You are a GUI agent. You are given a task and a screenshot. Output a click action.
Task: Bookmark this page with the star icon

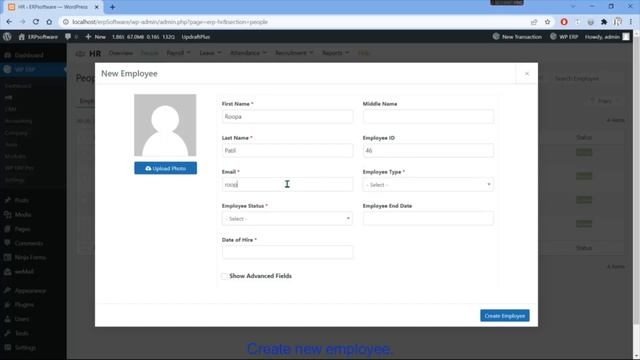(x=547, y=22)
